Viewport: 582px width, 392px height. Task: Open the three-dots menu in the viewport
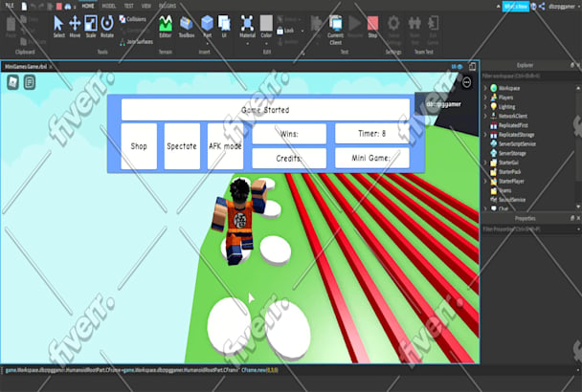pyautogui.click(x=466, y=82)
